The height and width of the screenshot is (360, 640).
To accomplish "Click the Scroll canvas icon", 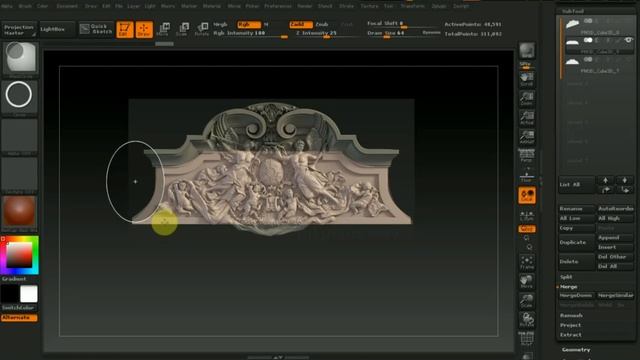I will (x=527, y=79).
